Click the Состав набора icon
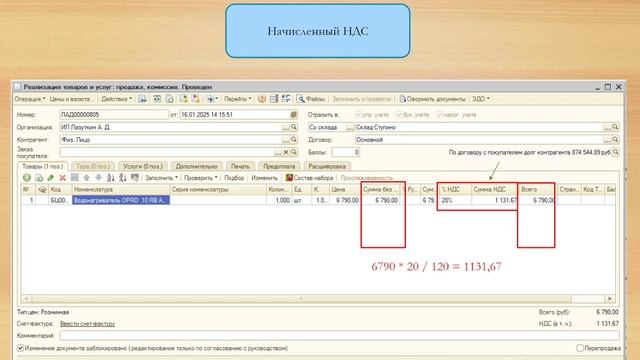This screenshot has height=360, width=640. click(289, 178)
